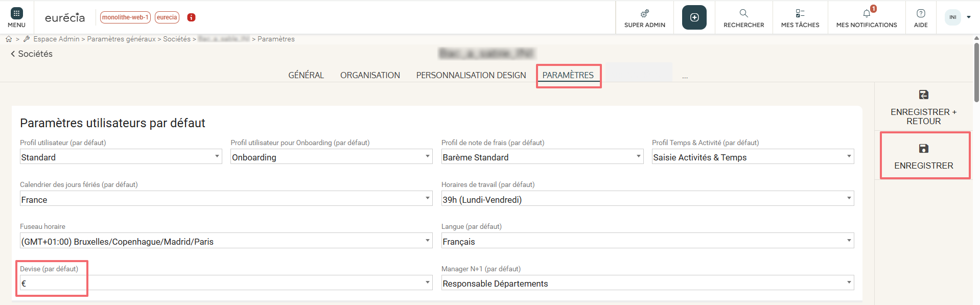Click the red info icon near eurecia tag
980x305 pixels.
[x=192, y=17]
